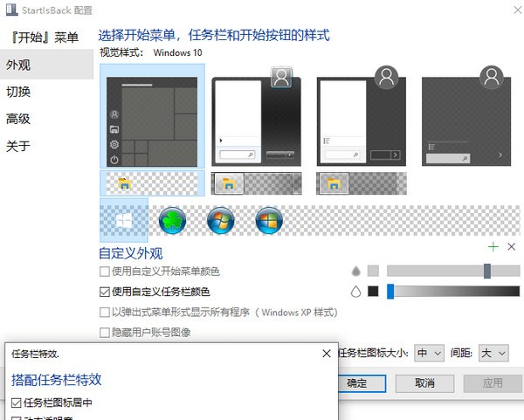Pick the Windows 10 flat start button icon

pos(124,220)
